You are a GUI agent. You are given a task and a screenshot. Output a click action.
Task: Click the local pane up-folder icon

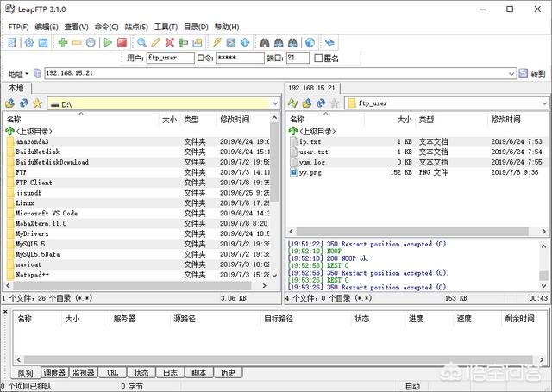point(9,103)
